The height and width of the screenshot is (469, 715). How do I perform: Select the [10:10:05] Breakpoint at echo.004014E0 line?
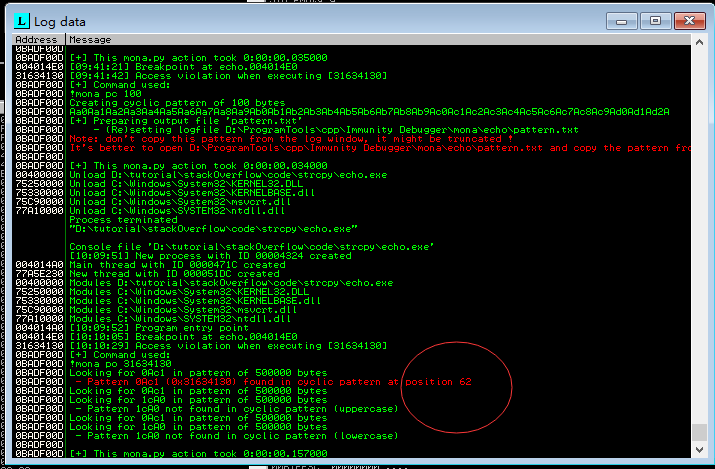(183, 337)
